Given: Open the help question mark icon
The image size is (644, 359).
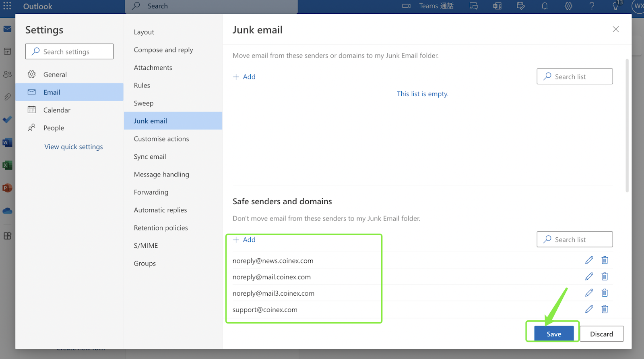Looking at the screenshot, I should (592, 6).
